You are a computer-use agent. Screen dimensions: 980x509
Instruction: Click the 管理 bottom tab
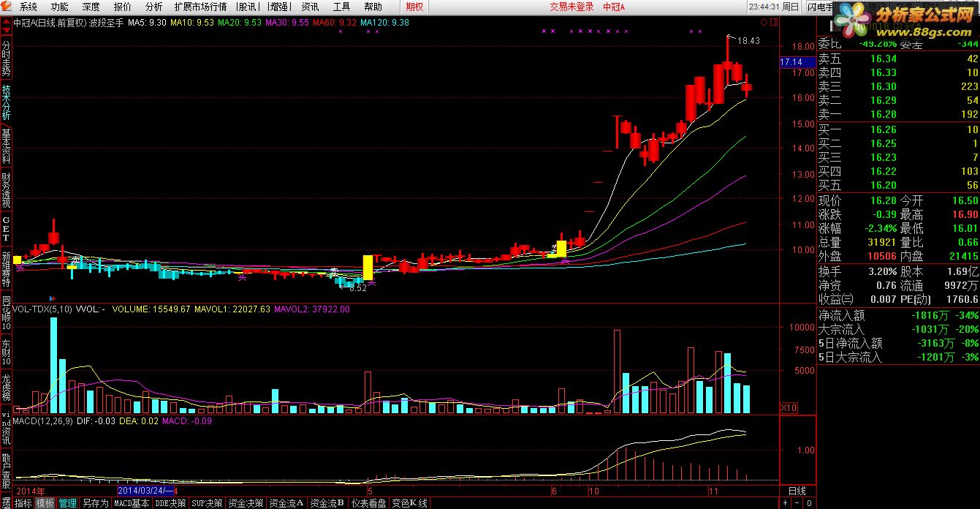tap(68, 503)
